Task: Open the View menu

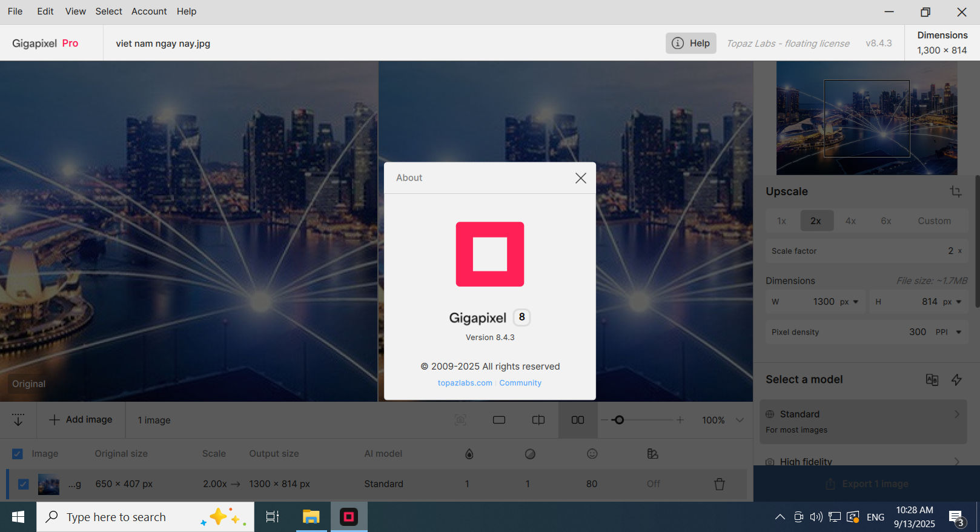Action: pyautogui.click(x=76, y=12)
